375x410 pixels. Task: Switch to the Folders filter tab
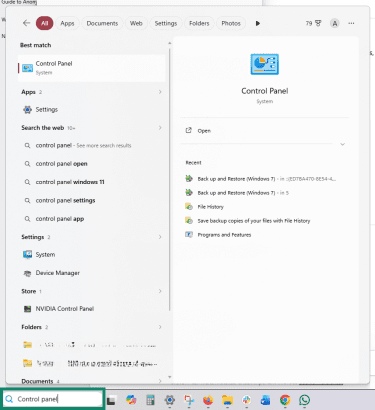(199, 23)
